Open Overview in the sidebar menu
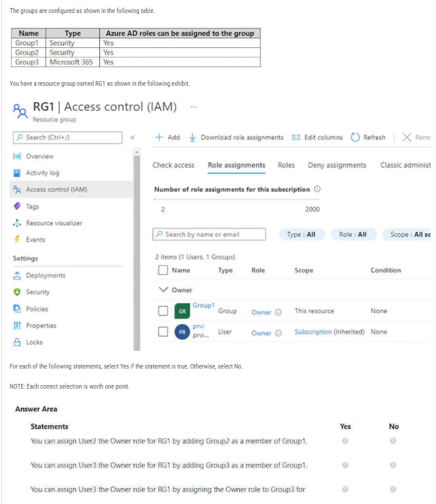This screenshot has height=504, width=436. tap(40, 156)
